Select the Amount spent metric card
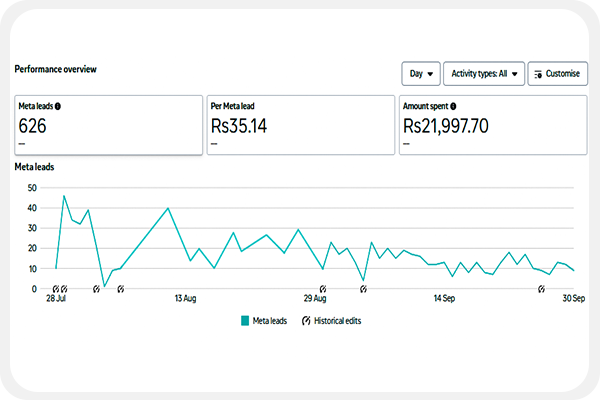This screenshot has width=600, height=400. pyautogui.click(x=492, y=125)
